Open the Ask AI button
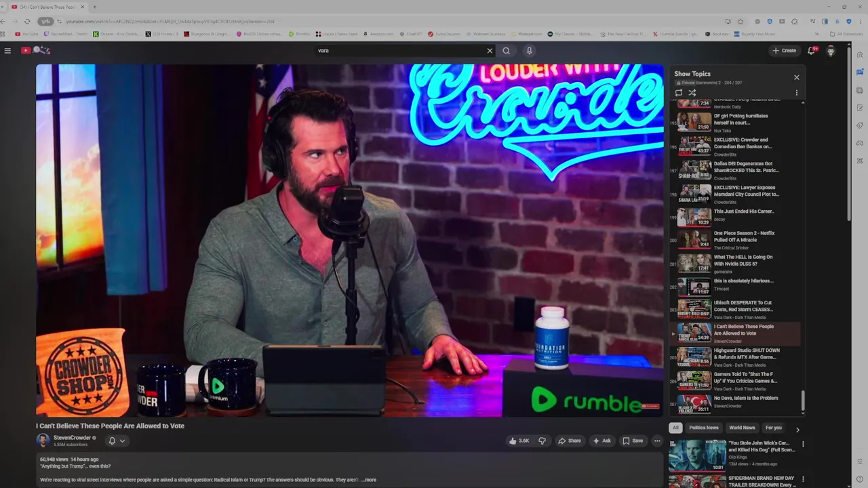Viewport: 868px width, 488px height. coord(601,441)
